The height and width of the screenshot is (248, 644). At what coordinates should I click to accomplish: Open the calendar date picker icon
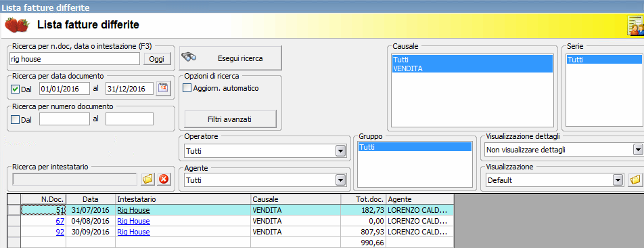point(164,88)
